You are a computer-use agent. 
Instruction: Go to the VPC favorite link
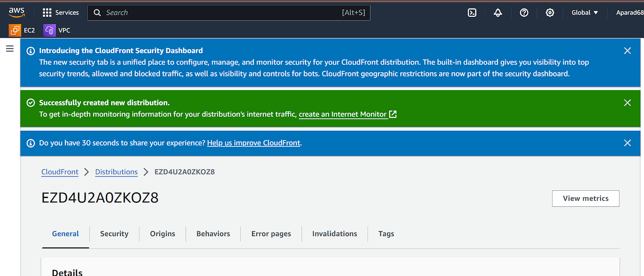pyautogui.click(x=64, y=30)
